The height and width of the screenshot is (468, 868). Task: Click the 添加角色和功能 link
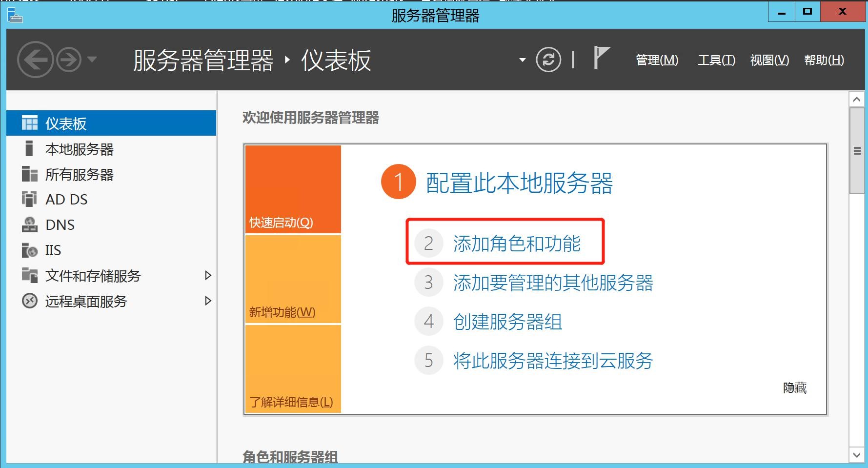pyautogui.click(x=517, y=244)
